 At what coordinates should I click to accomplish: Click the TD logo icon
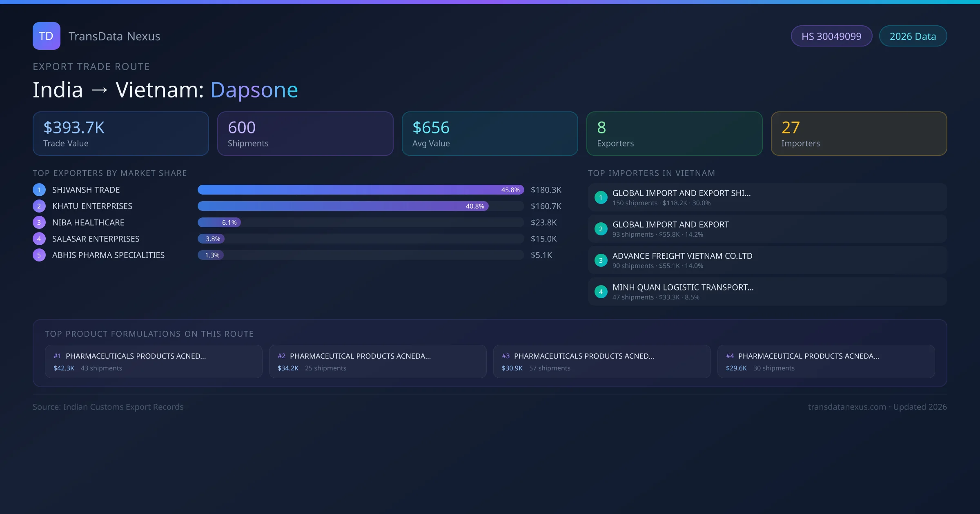click(46, 36)
